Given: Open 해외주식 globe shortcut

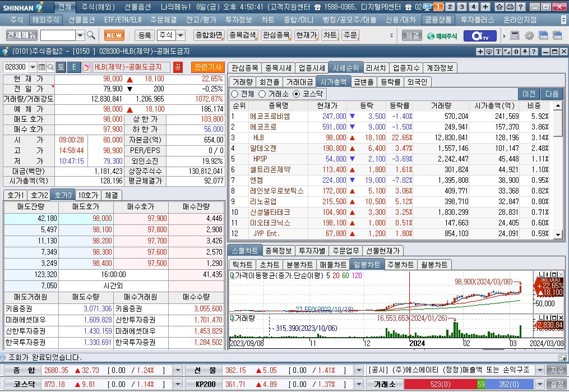Looking at the screenshot, I should pos(442,35).
